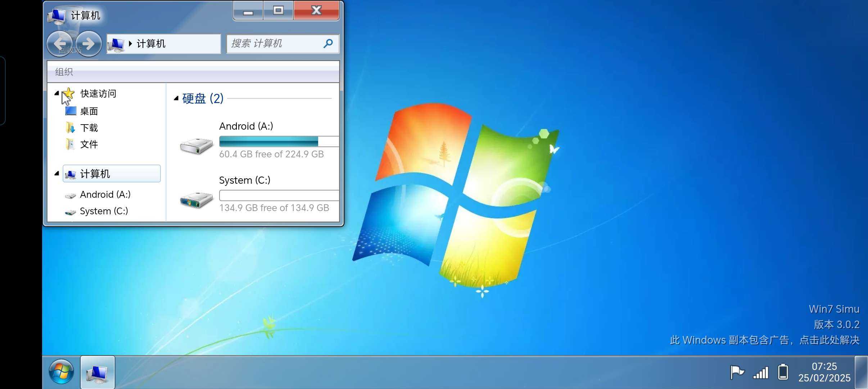Click the Downloads folder icon in sidebar
Screen dimensions: 868x389
[70, 128]
